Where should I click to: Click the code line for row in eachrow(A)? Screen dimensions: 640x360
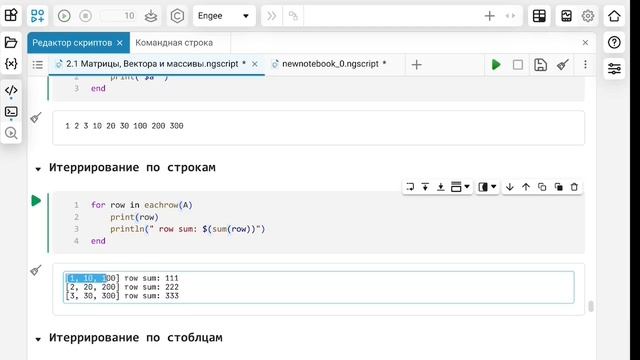click(141, 205)
